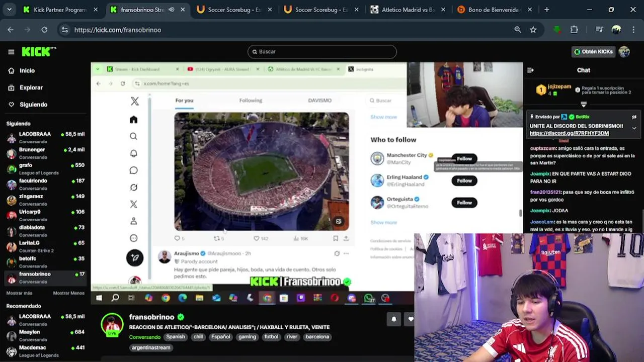The width and height of the screenshot is (644, 362).
Task: Open facuiriondo channel in sidebar
Action: (45, 184)
